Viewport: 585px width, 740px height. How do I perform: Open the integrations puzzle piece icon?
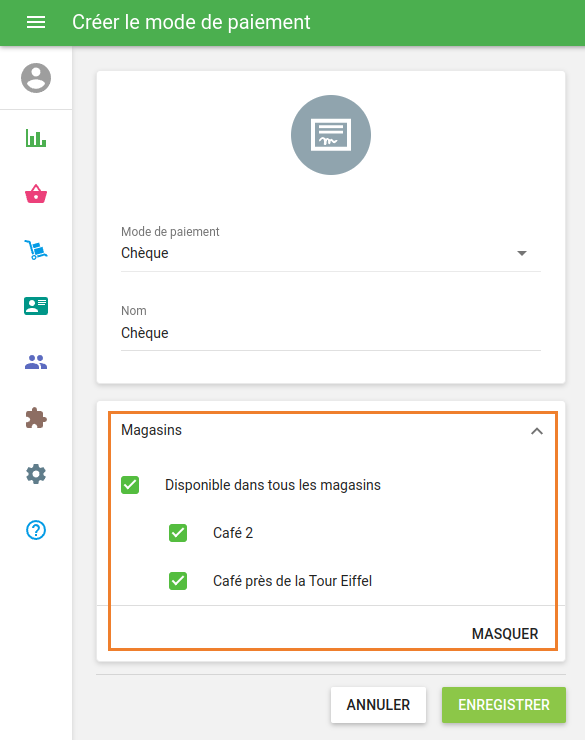click(36, 418)
